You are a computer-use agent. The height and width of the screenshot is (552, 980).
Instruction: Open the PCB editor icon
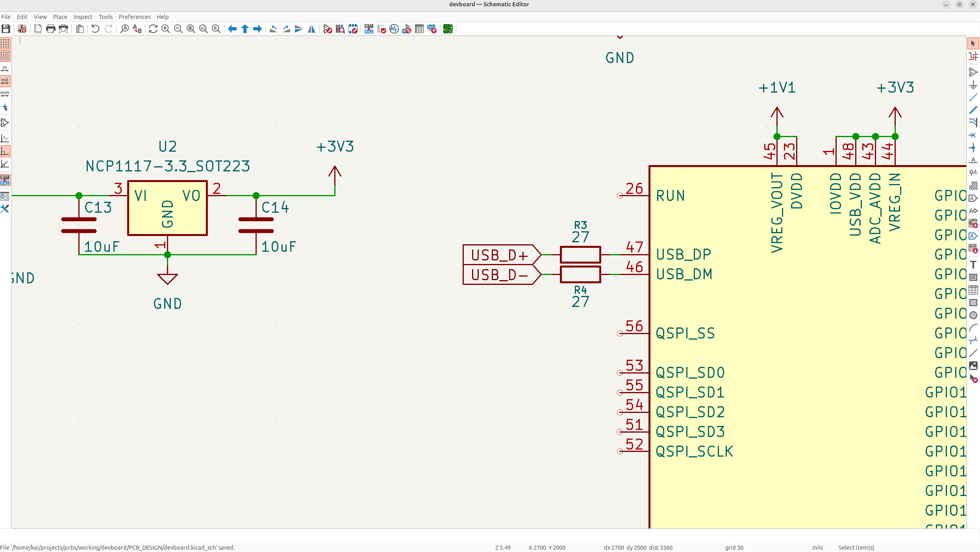448,29
